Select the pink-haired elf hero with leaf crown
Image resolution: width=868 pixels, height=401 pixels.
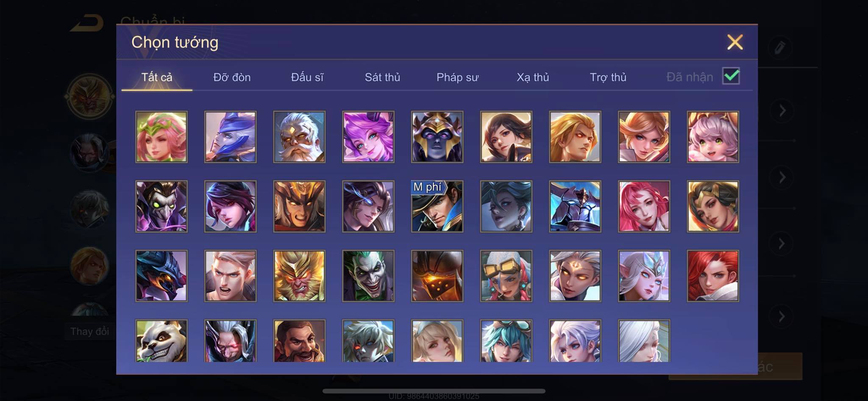161,137
